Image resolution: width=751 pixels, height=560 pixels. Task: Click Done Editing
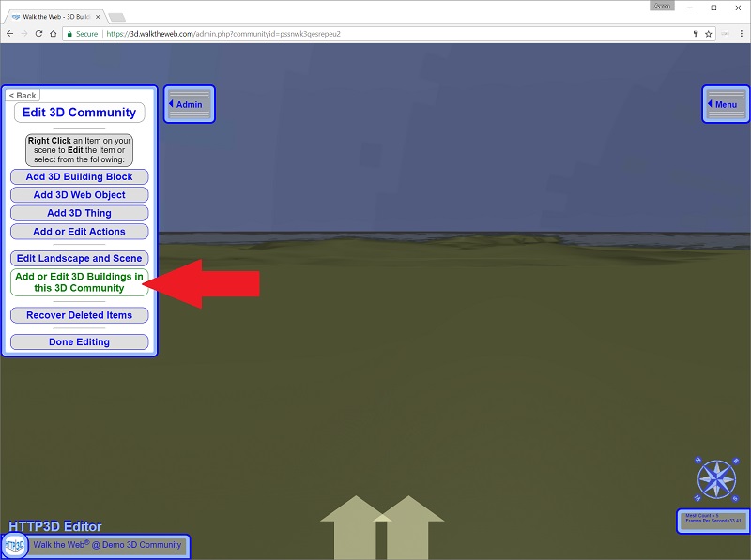[80, 342]
